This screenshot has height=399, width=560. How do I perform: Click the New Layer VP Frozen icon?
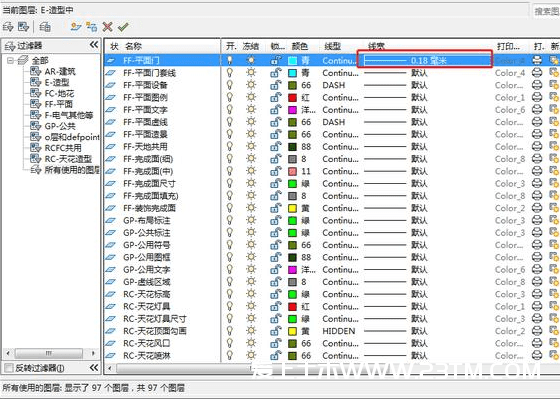(92, 26)
